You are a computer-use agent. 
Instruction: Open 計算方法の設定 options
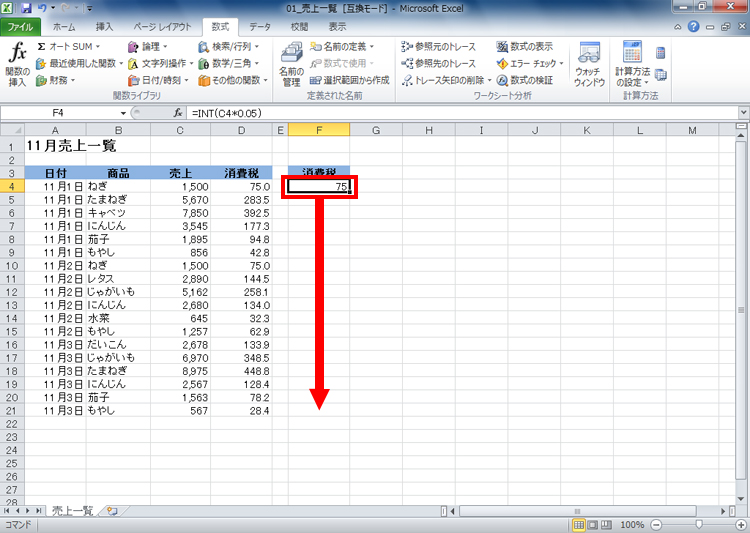click(632, 64)
